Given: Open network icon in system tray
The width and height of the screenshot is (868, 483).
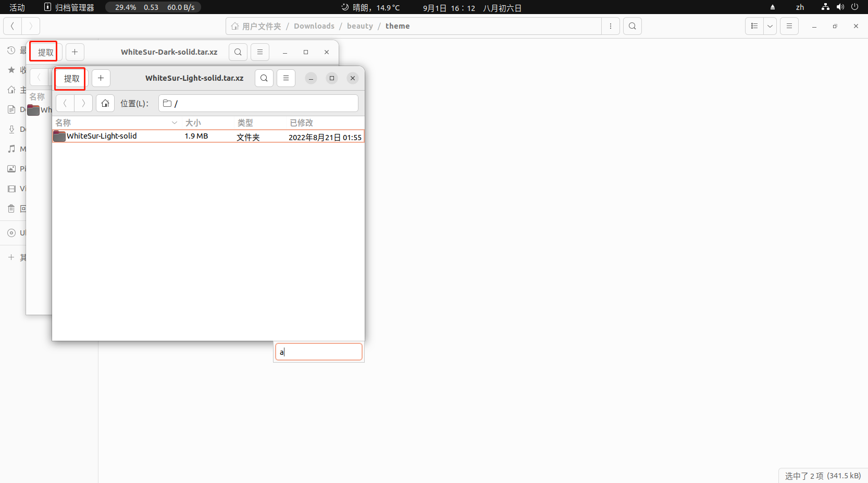Looking at the screenshot, I should 825,7.
